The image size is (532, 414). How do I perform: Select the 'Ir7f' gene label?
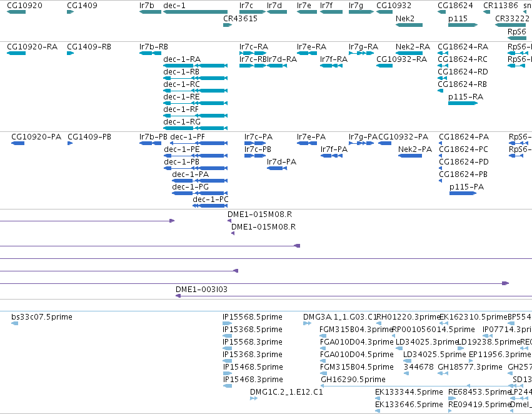[x=326, y=6]
